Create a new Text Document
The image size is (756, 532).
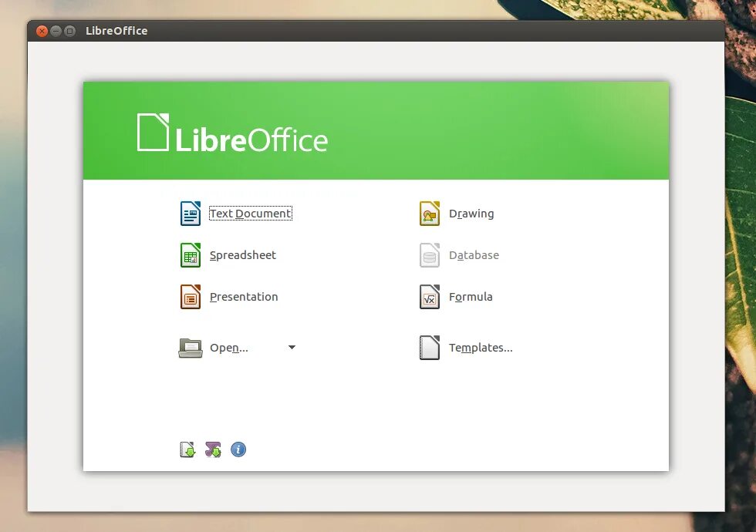point(251,214)
